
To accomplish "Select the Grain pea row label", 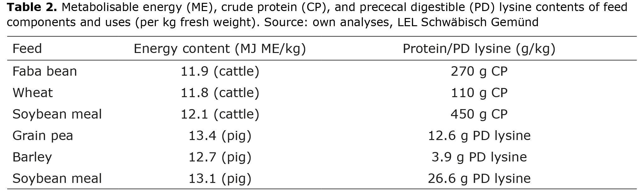I will click(43, 136).
